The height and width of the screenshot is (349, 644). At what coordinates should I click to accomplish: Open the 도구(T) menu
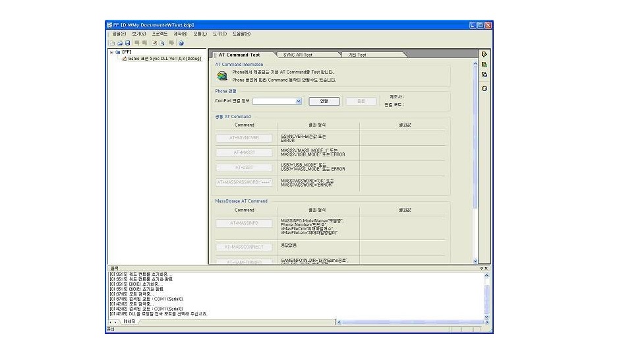pos(220,34)
